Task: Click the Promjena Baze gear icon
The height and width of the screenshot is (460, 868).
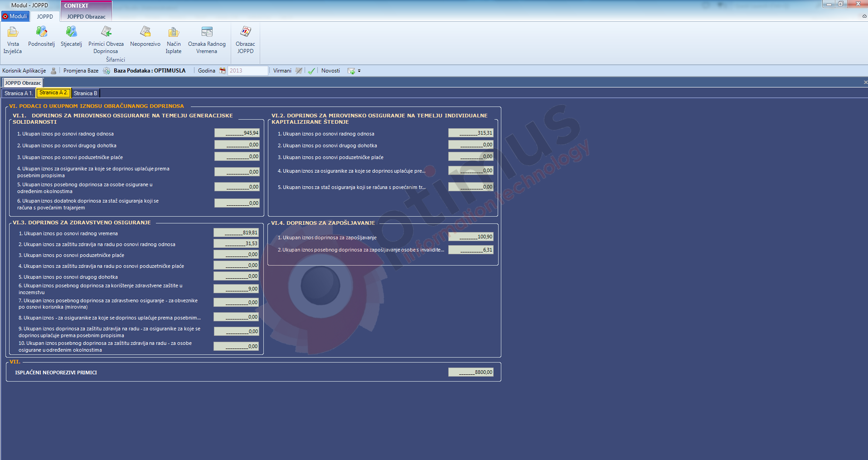Action: (107, 71)
